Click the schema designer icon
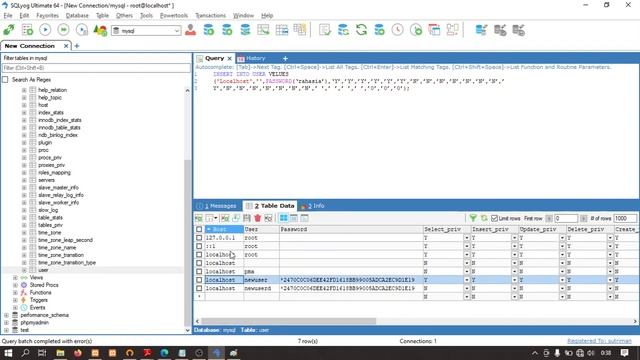640x360 pixels. point(452,30)
